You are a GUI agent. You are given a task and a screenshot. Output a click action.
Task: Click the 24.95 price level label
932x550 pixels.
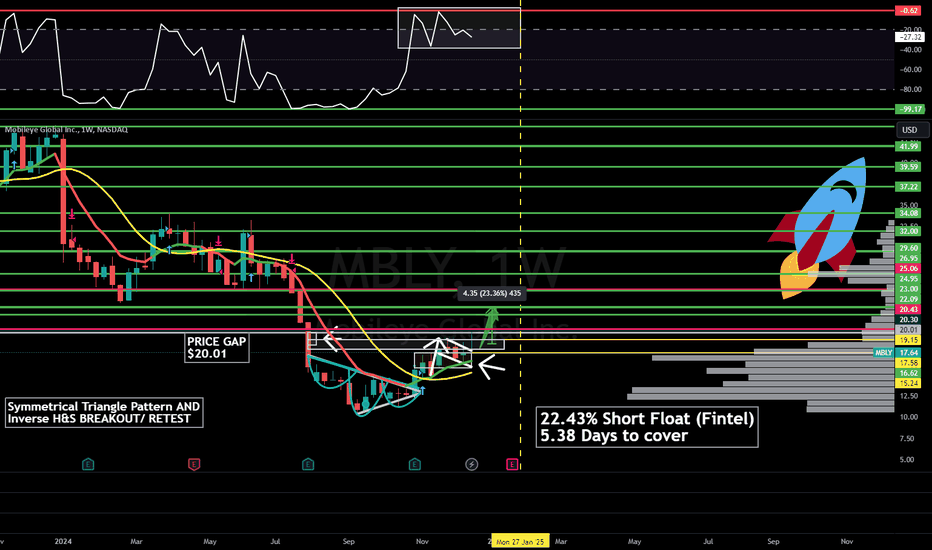point(909,279)
